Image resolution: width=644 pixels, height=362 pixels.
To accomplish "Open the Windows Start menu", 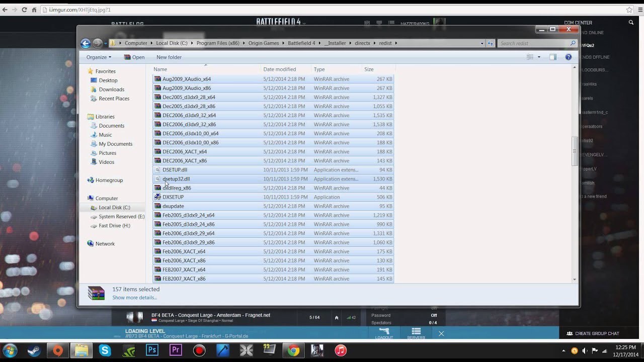I will tap(10, 350).
